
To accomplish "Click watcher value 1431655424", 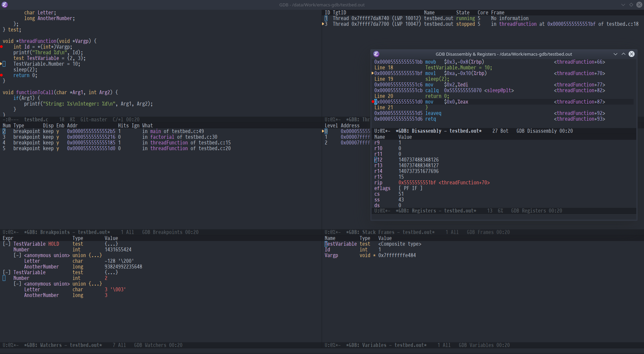I will [x=118, y=250].
